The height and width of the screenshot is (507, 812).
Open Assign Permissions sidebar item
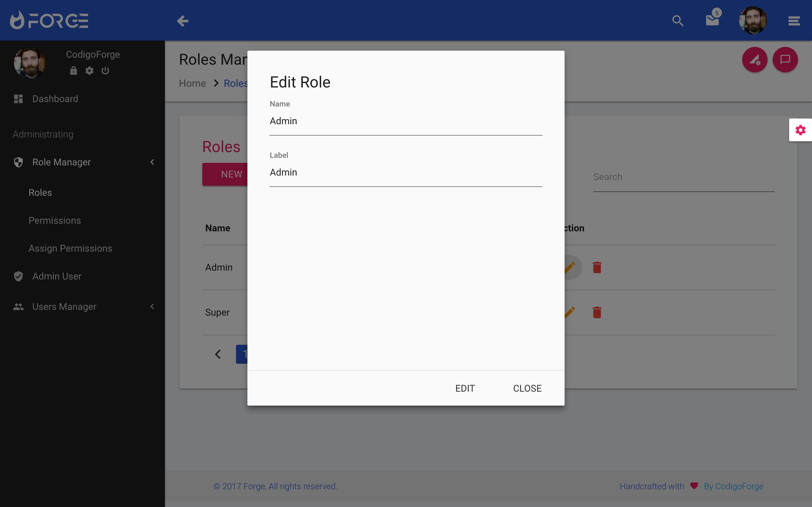[70, 248]
